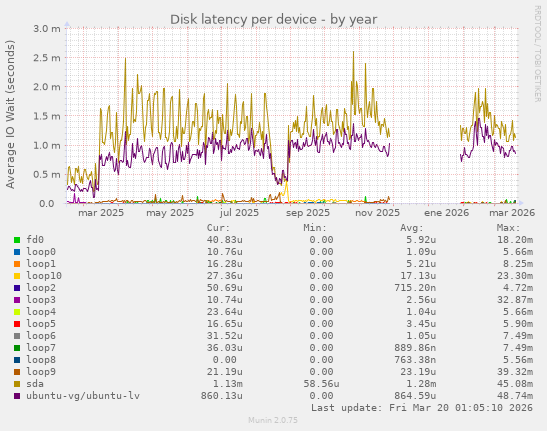This screenshot has height=431, width=547.
Task: Click the 'Last update' timestamp text
Action: pyautogui.click(x=422, y=408)
